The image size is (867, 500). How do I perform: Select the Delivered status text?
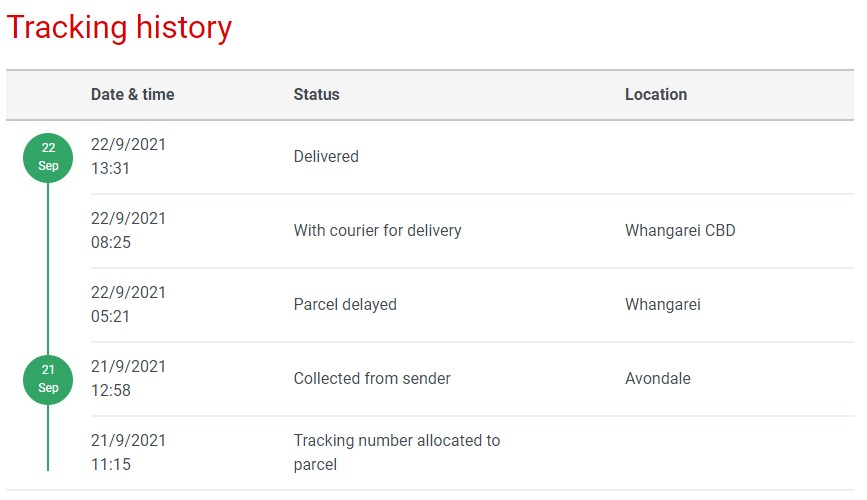pyautogui.click(x=326, y=157)
